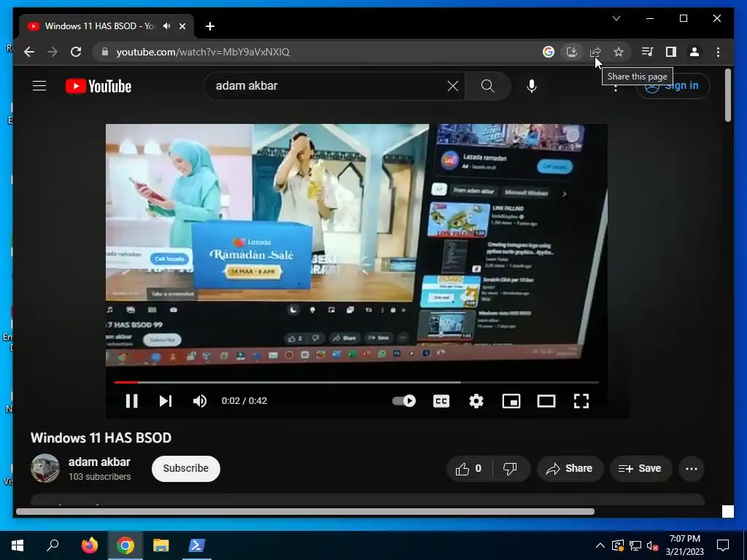This screenshot has width=747, height=560.
Task: Open video player settings gear
Action: [x=476, y=401]
